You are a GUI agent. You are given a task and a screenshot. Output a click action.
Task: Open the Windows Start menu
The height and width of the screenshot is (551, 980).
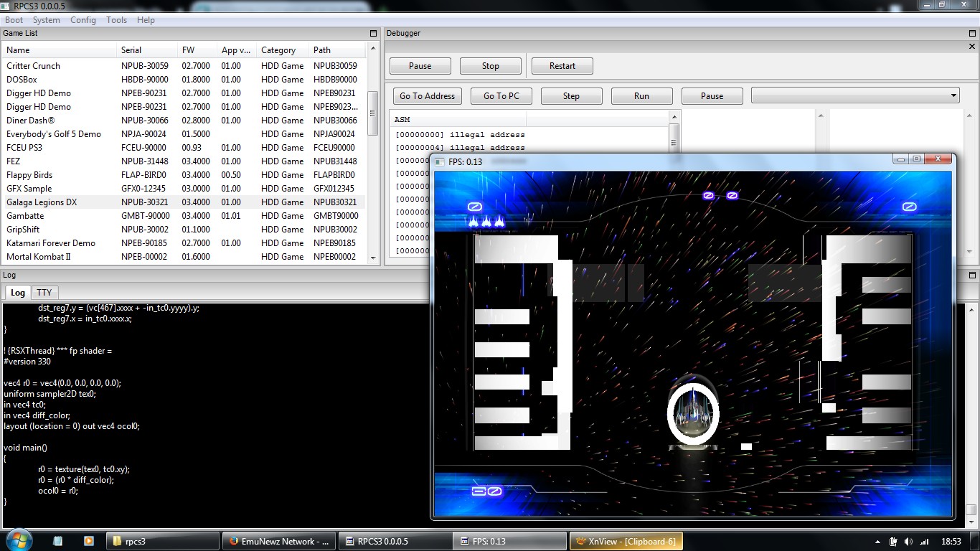pos(18,540)
